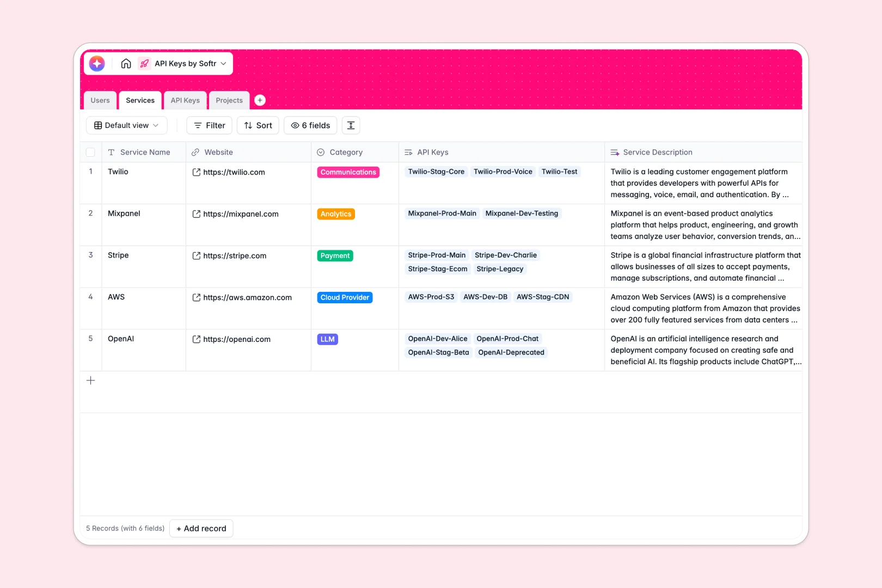
Task: Open the openai.com external link icon
Action: (197, 339)
